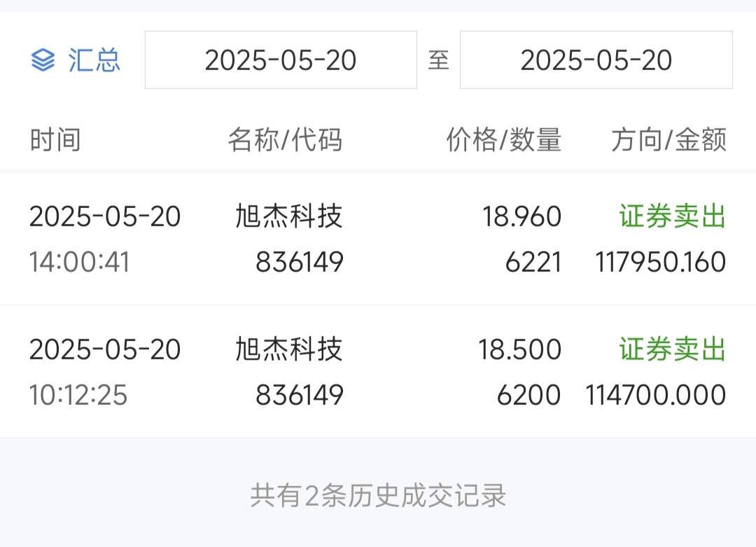756x547 pixels.
Task: Tap the 汇总 layers icon
Action: pyautogui.click(x=43, y=61)
